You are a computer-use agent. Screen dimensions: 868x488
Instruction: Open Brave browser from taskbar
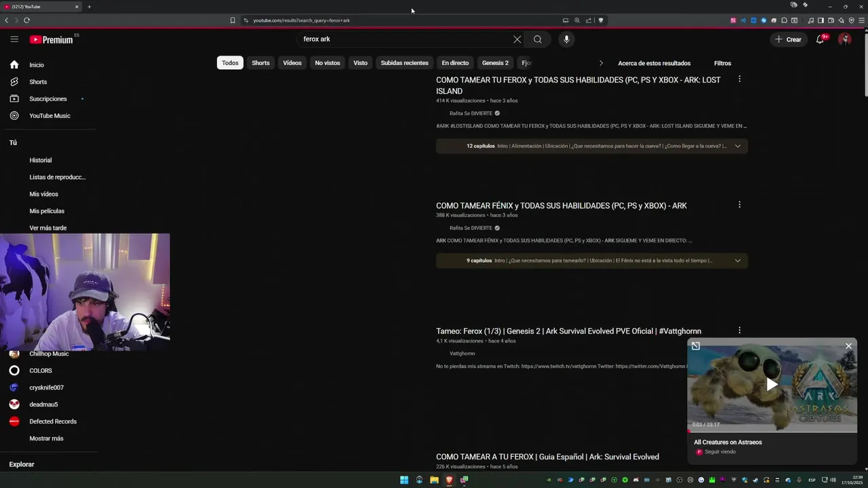(x=449, y=480)
